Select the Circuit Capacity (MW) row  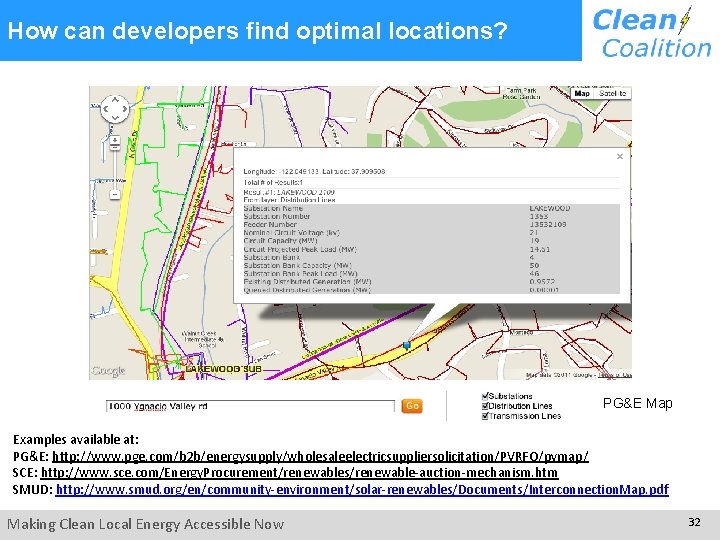(431, 241)
